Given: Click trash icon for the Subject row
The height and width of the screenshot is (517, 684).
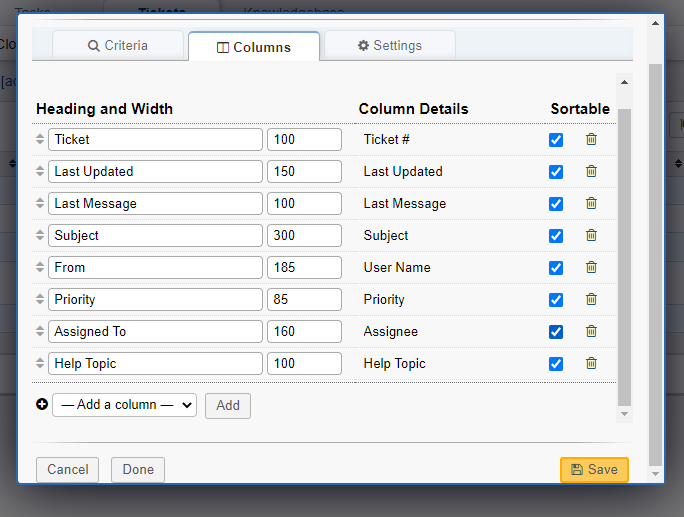Looking at the screenshot, I should 591,236.
